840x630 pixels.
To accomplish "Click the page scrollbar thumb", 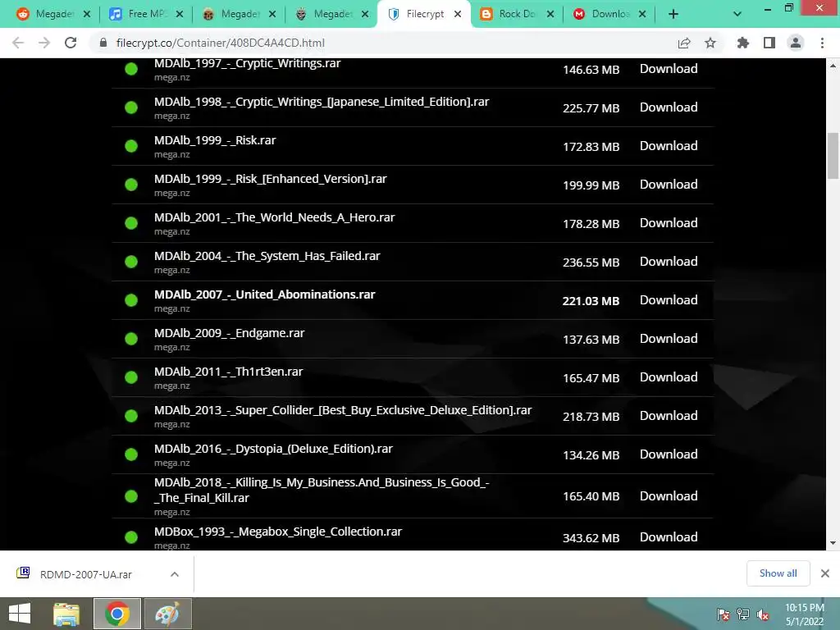I will point(833,156).
